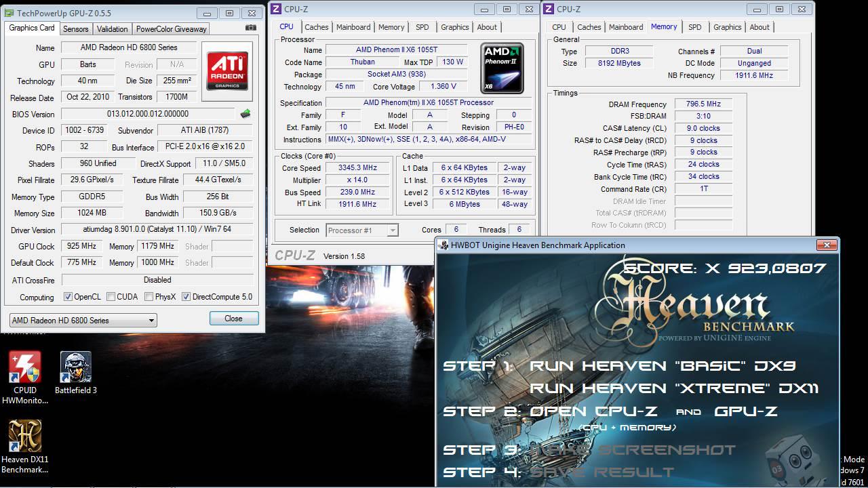Screen dimensions: 868x488
Task: Click the Bandwidth 150.9 GB/s field
Action: (x=218, y=213)
